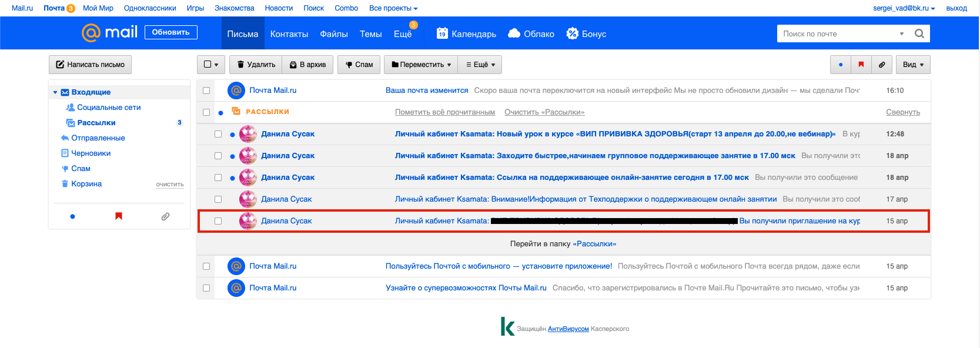Switch to the Темы tab

(x=371, y=34)
